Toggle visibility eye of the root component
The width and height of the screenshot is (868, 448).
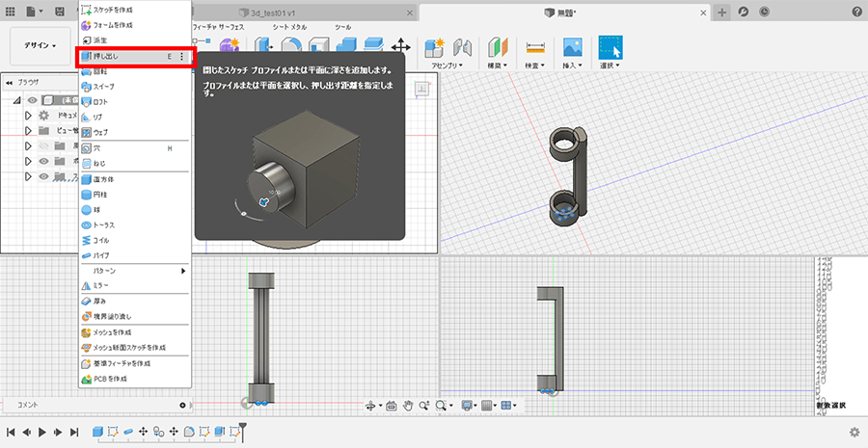click(x=32, y=100)
